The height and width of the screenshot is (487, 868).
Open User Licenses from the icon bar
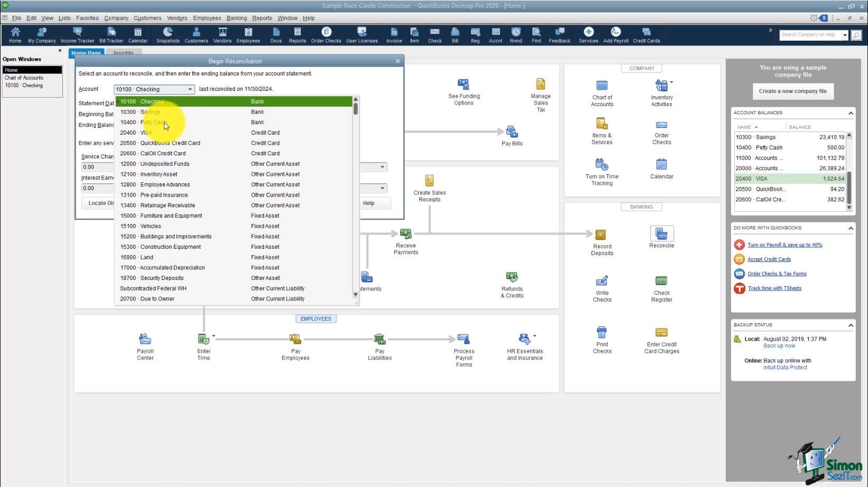(x=362, y=35)
